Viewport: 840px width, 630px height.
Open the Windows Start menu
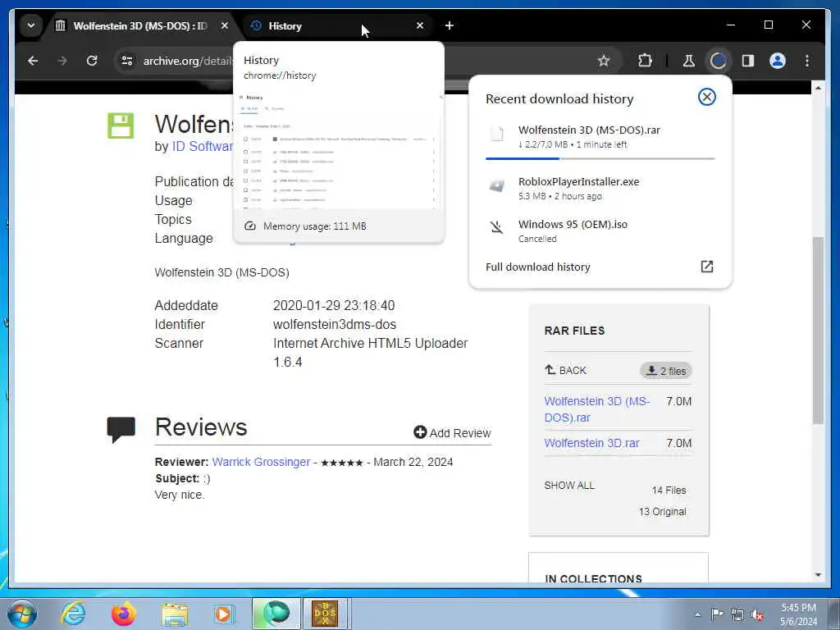[x=22, y=614]
